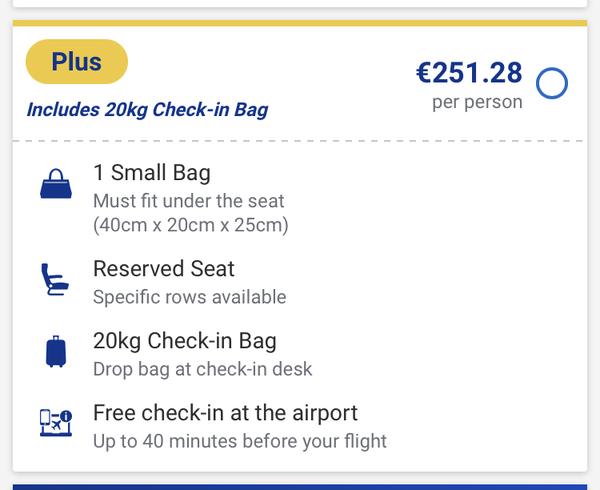Select the 'Reserved Seat' heading
Screen dimensions: 600x490
164,269
